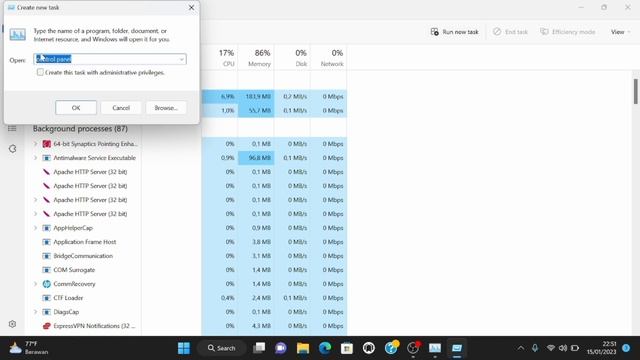The width and height of the screenshot is (640, 360).
Task: Expand the CommRecovery process row
Action: 36,284
